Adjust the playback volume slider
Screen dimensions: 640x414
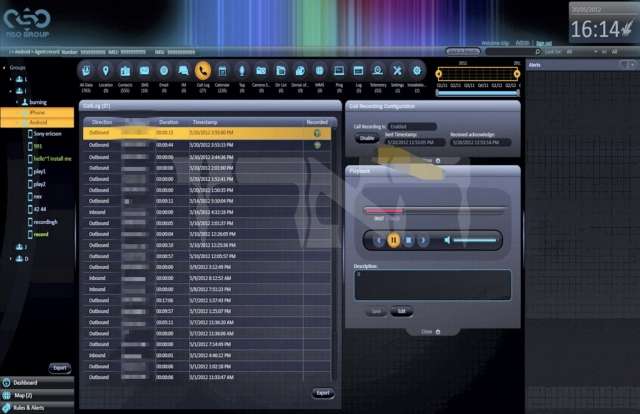(475, 240)
